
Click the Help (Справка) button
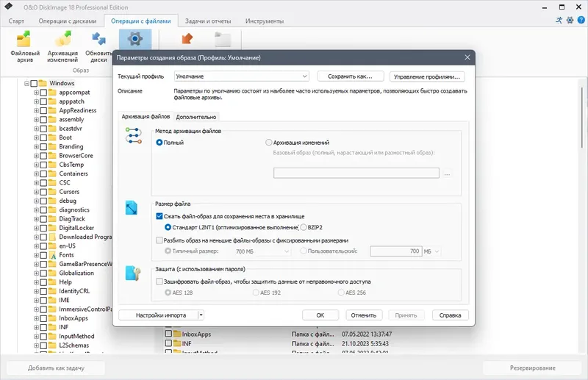pyautogui.click(x=450, y=315)
